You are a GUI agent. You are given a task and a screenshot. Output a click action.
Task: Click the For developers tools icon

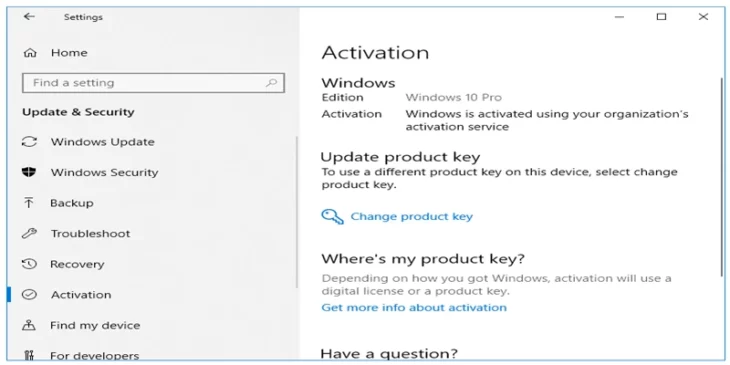point(29,355)
